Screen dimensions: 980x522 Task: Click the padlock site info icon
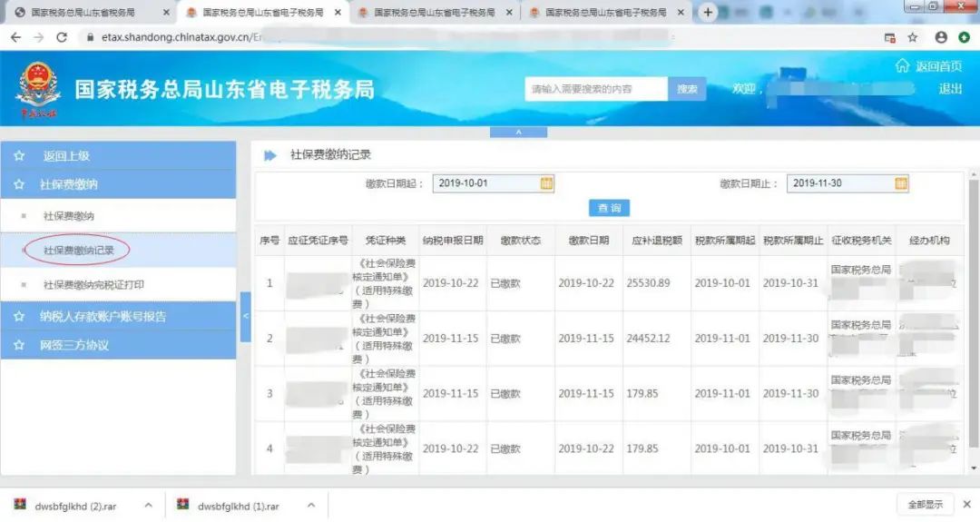(x=90, y=37)
